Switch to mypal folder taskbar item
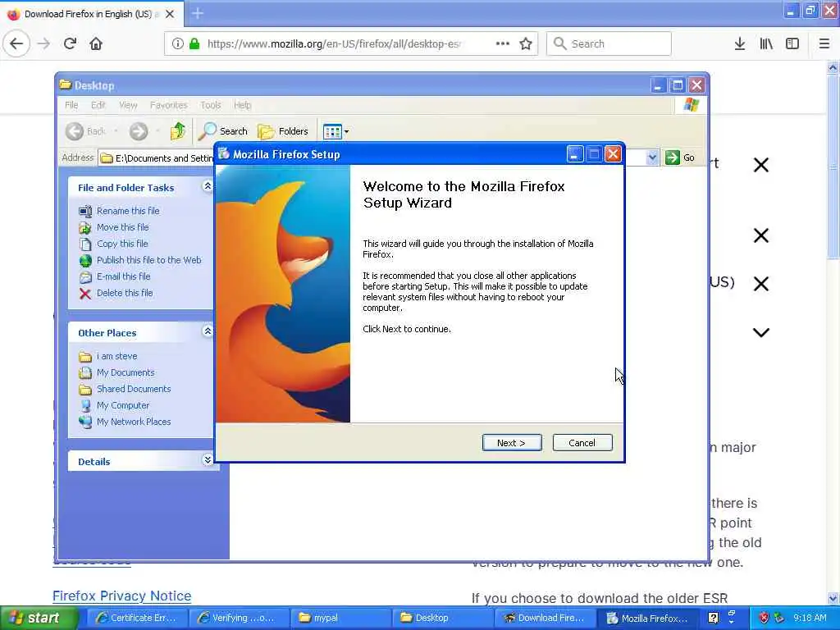Image resolution: width=840 pixels, height=630 pixels. (340, 618)
